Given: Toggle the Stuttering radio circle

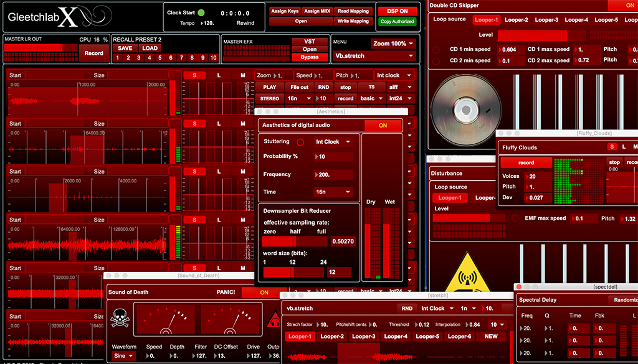Looking at the screenshot, I should (300, 142).
